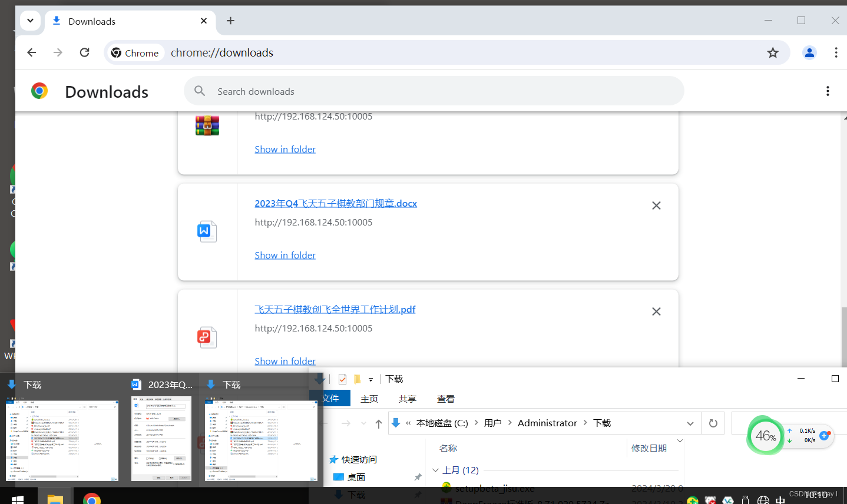This screenshot has height=504, width=847.
Task: Click the blue plus button on speed widget
Action: 824,436
